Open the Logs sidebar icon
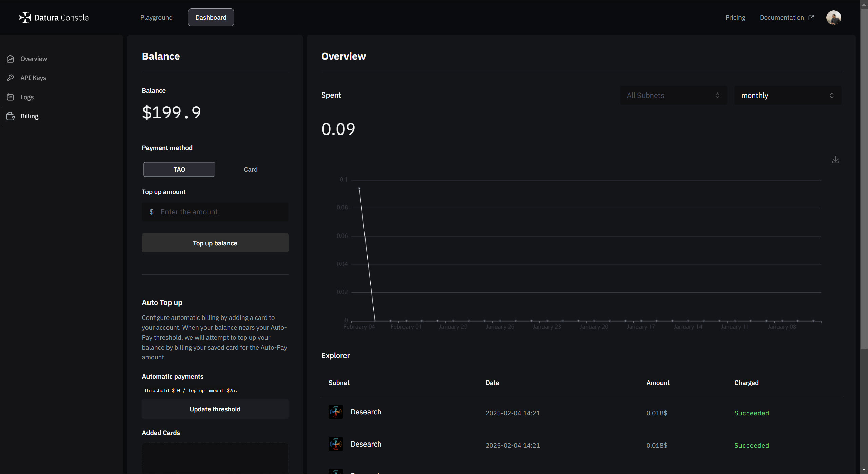The height and width of the screenshot is (474, 868). click(x=11, y=97)
